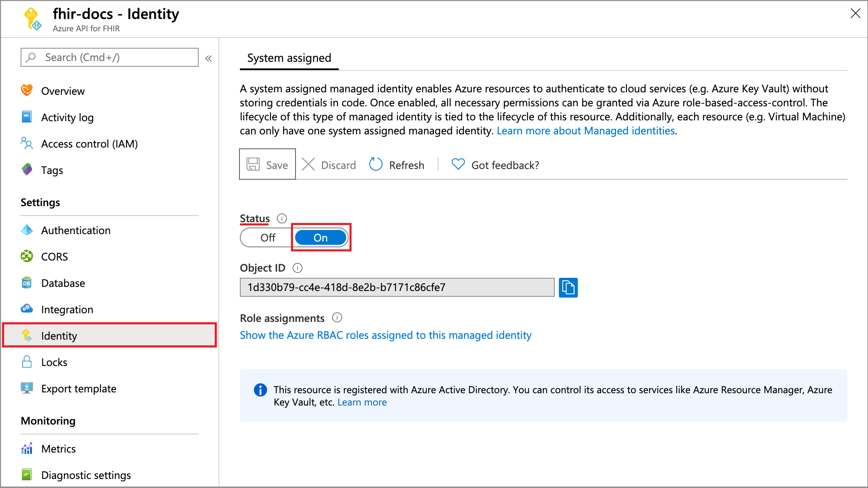Screen dimensions: 868x488
Task: Open Learn more link in info banner
Action: 362,402
